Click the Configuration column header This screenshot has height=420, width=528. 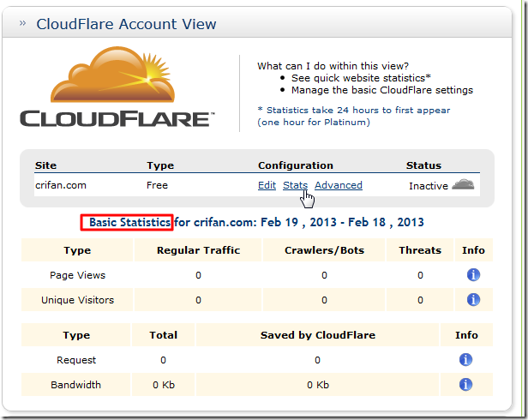(x=295, y=165)
